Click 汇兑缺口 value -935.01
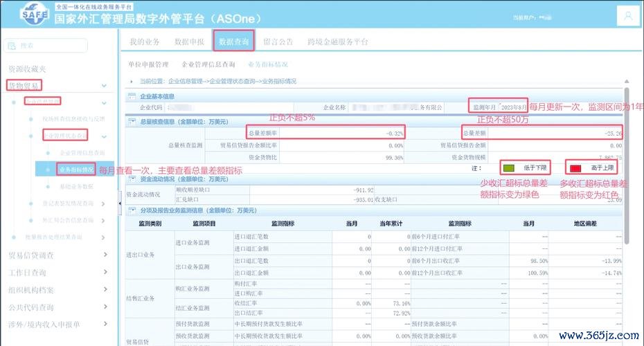Image resolution: width=644 pixels, height=346 pixels. (x=364, y=199)
